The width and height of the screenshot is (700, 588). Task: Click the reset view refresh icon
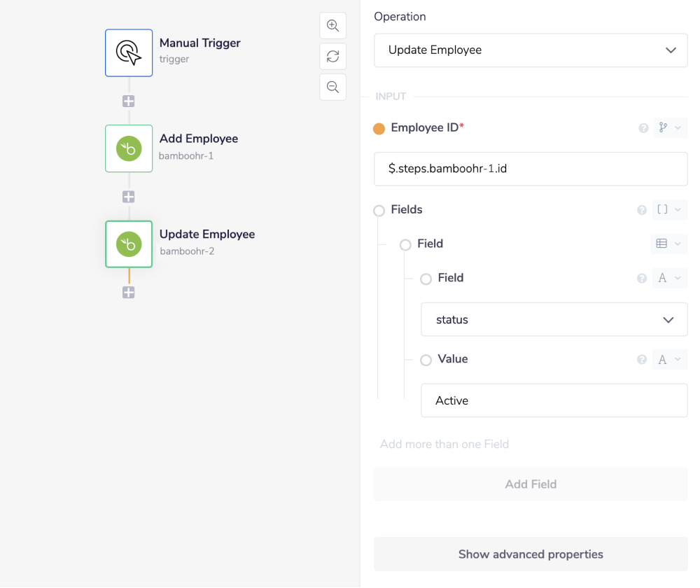click(333, 56)
